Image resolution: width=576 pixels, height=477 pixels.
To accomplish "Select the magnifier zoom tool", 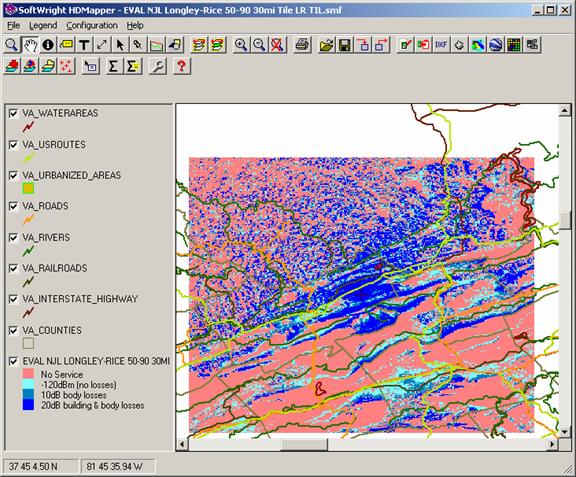I will pyautogui.click(x=11, y=45).
